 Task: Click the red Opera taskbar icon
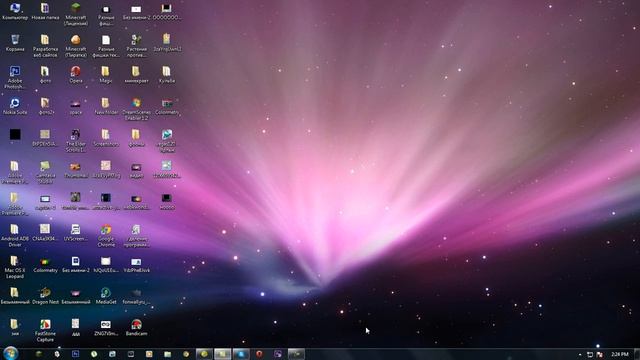(259, 354)
